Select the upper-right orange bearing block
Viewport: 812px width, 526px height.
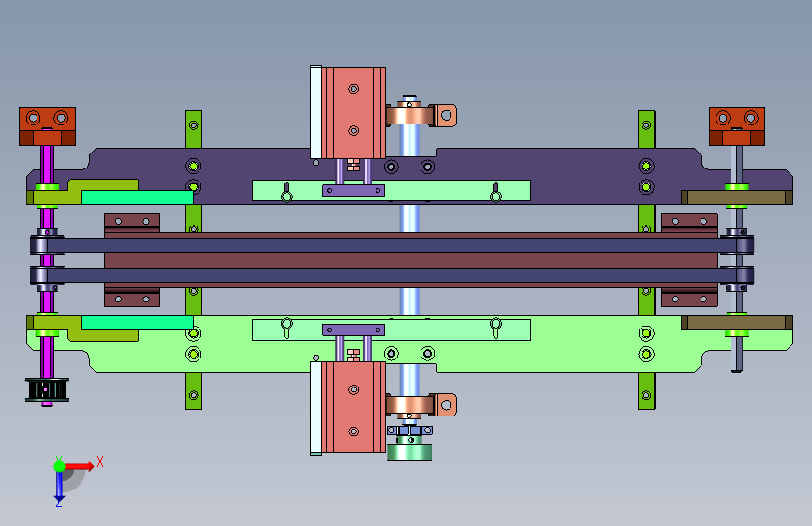(x=737, y=126)
